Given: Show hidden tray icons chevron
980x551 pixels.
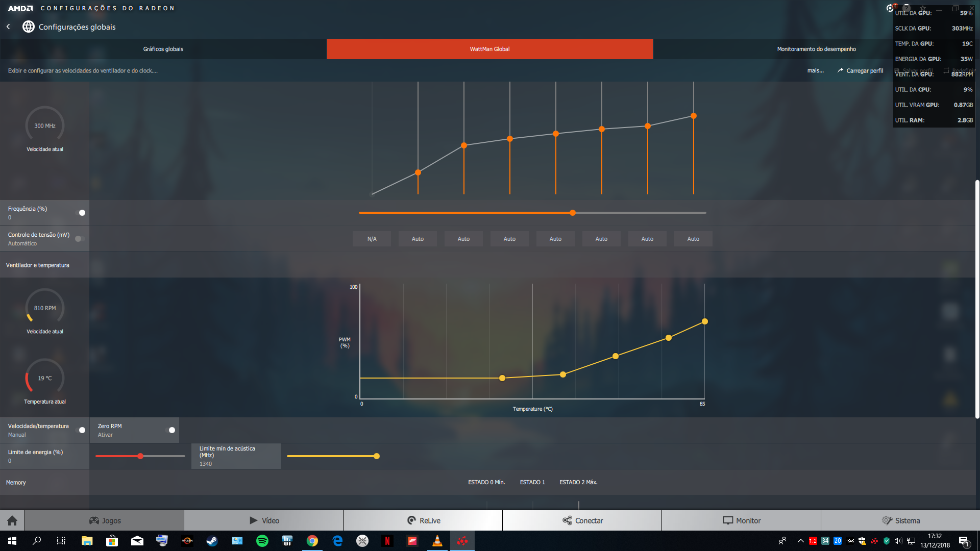Looking at the screenshot, I should tap(800, 541).
